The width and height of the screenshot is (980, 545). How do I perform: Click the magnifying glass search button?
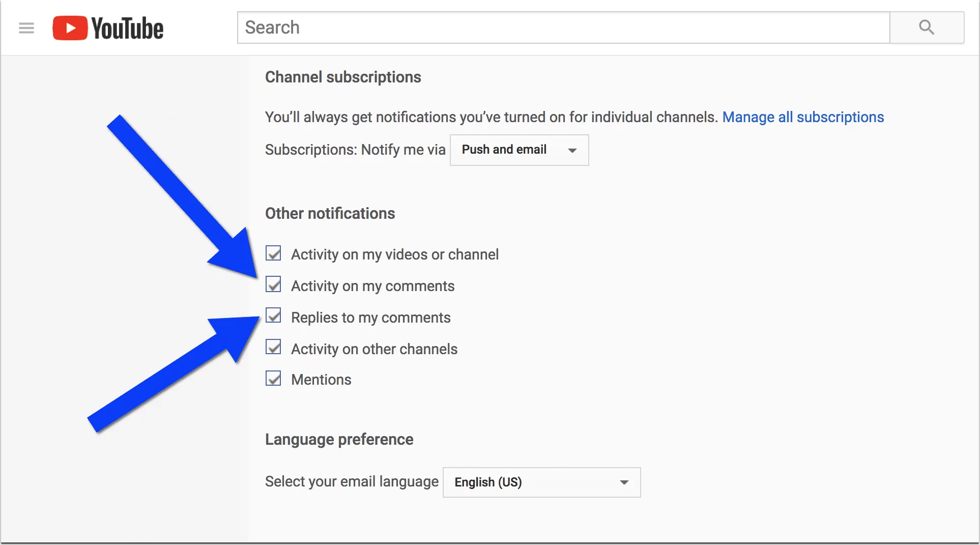[927, 27]
